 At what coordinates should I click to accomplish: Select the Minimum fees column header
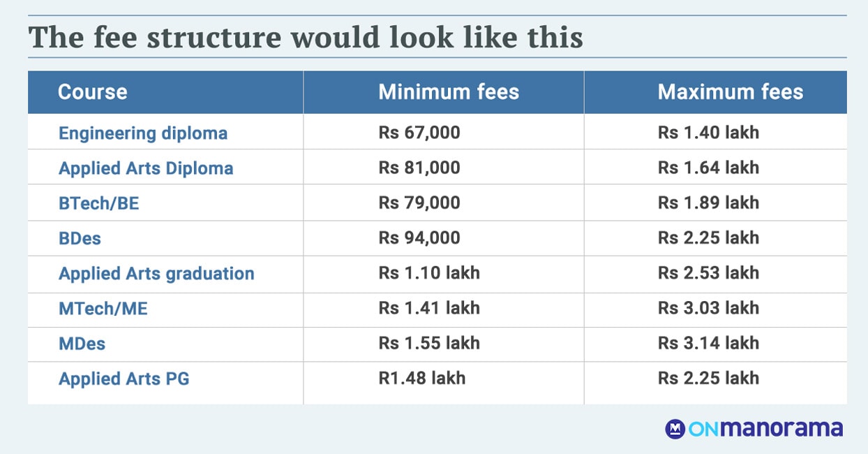(449, 91)
